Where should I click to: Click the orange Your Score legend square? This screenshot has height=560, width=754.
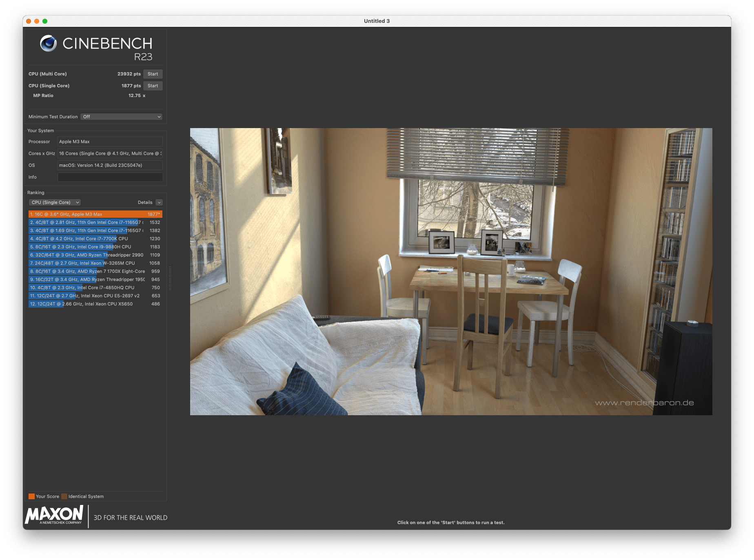31,496
